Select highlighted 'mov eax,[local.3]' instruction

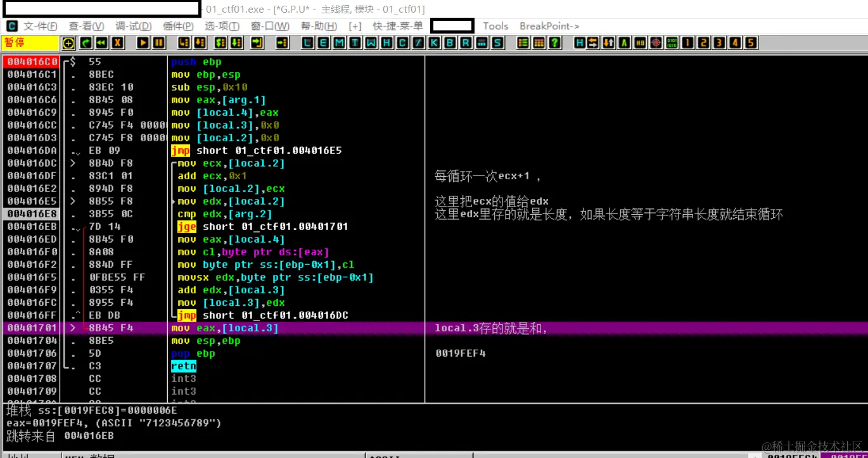[225, 328]
